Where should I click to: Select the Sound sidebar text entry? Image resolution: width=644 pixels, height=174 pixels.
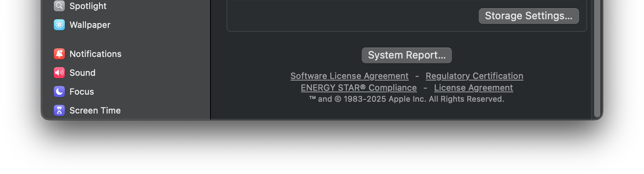point(82,73)
